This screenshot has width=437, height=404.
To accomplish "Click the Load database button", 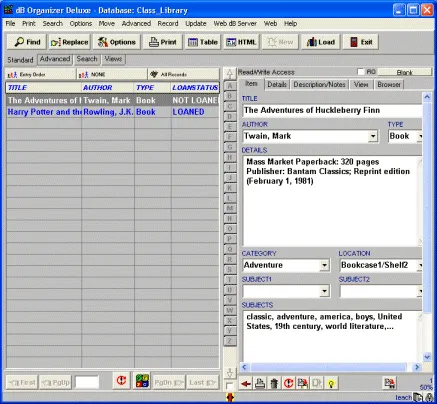I will coord(321,42).
